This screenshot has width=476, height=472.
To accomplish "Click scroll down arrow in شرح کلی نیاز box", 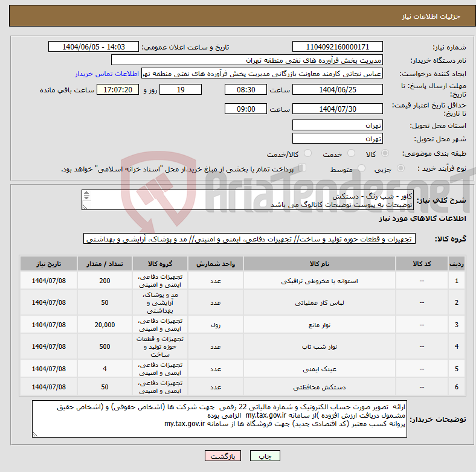I will [x=86, y=197].
